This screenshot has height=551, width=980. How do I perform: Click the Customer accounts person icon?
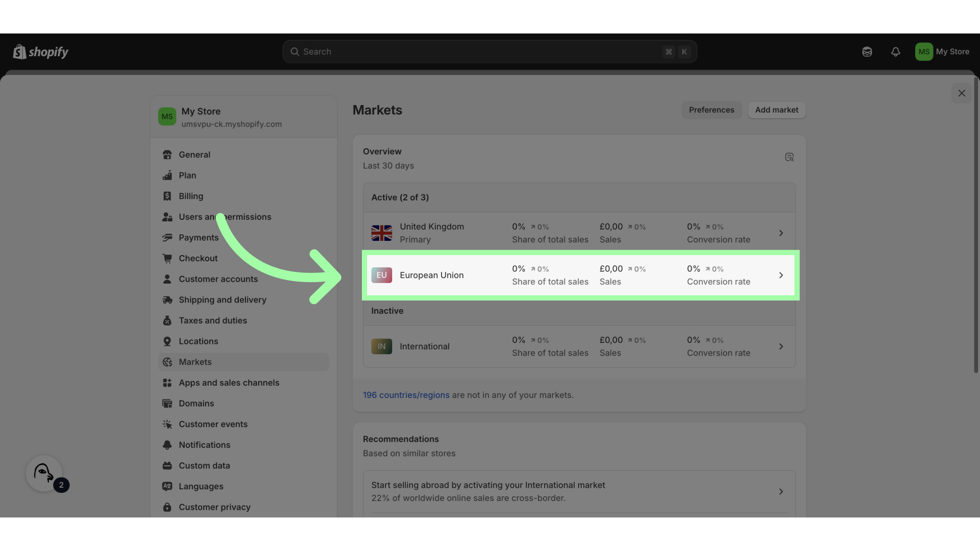[x=167, y=279]
